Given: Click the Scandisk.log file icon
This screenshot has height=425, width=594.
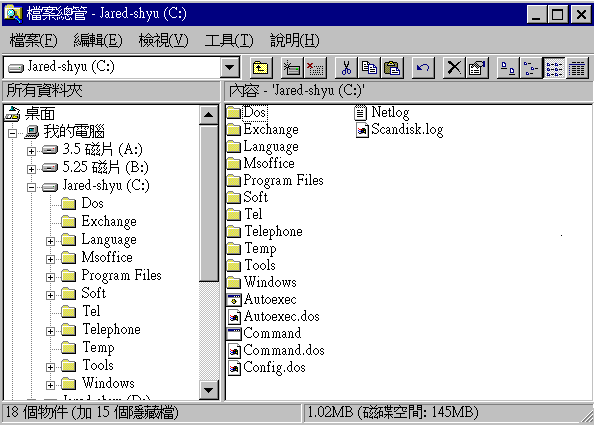Looking at the screenshot, I should point(362,130).
